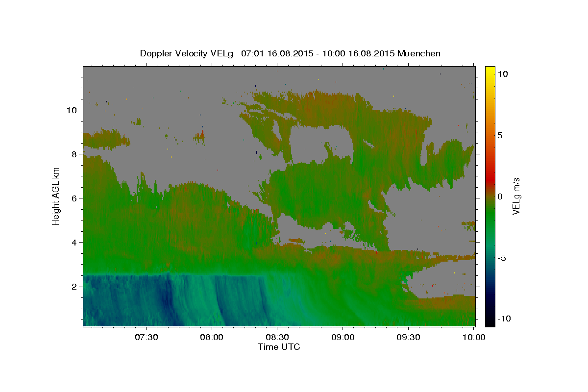Viewport: 588px width, 392px height.
Task: Click the "VELg m/s" colorbar label
Action: (516, 196)
